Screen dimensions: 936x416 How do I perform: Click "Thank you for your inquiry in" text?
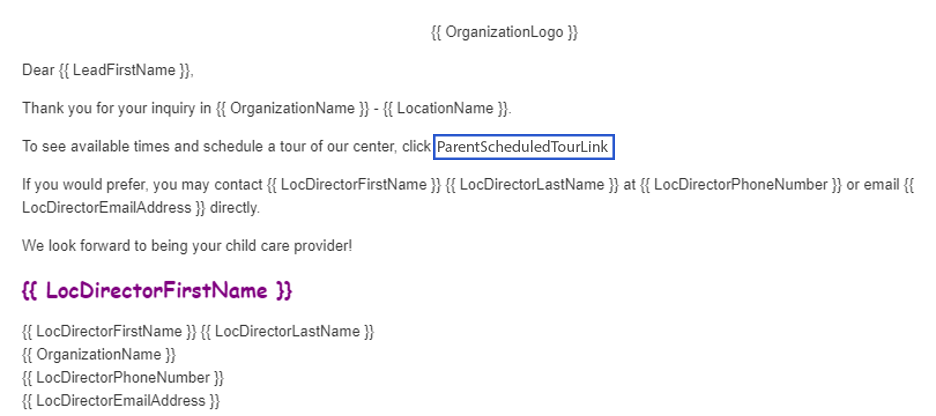[x=116, y=109]
